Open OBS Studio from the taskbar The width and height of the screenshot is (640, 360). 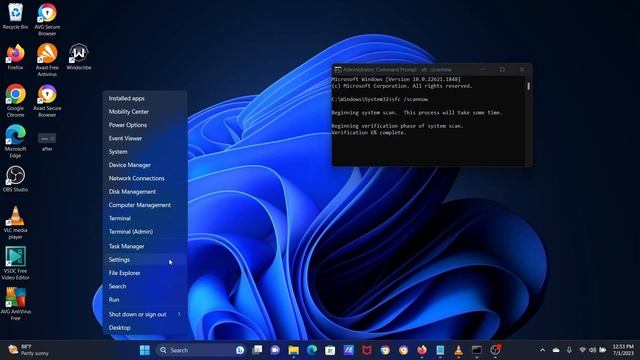point(495,350)
